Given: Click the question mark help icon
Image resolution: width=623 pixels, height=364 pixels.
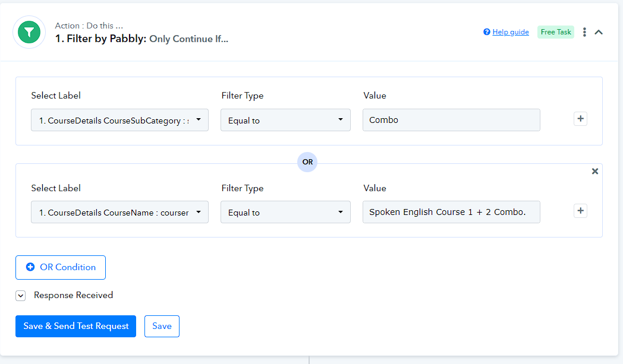Looking at the screenshot, I should pyautogui.click(x=487, y=31).
